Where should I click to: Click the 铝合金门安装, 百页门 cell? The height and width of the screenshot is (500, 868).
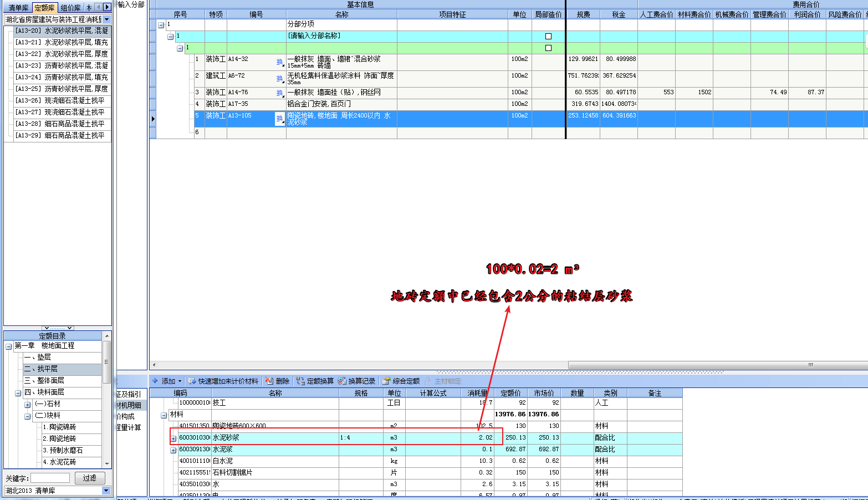[x=341, y=104]
